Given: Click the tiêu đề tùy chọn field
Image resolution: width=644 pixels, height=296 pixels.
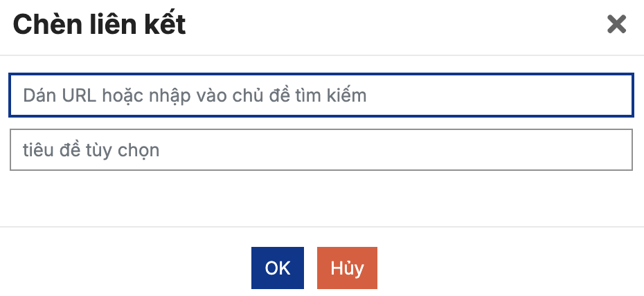Looking at the screenshot, I should tap(321, 150).
